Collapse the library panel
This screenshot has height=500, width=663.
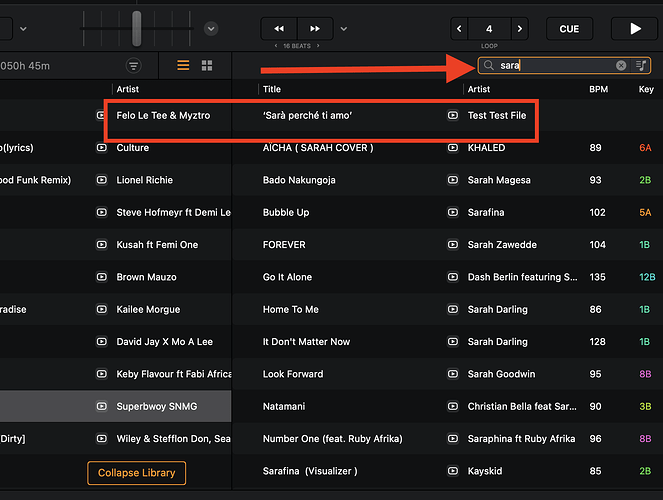tap(136, 473)
